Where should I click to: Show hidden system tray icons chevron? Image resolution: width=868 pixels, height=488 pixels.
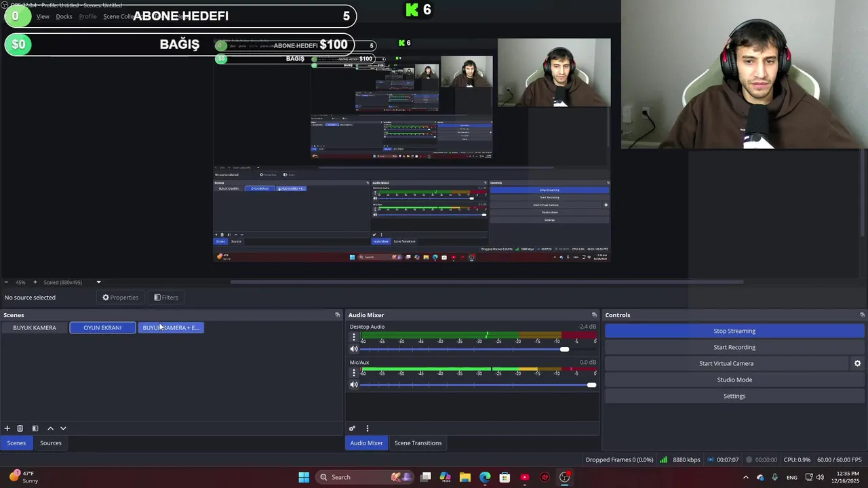pyautogui.click(x=746, y=477)
